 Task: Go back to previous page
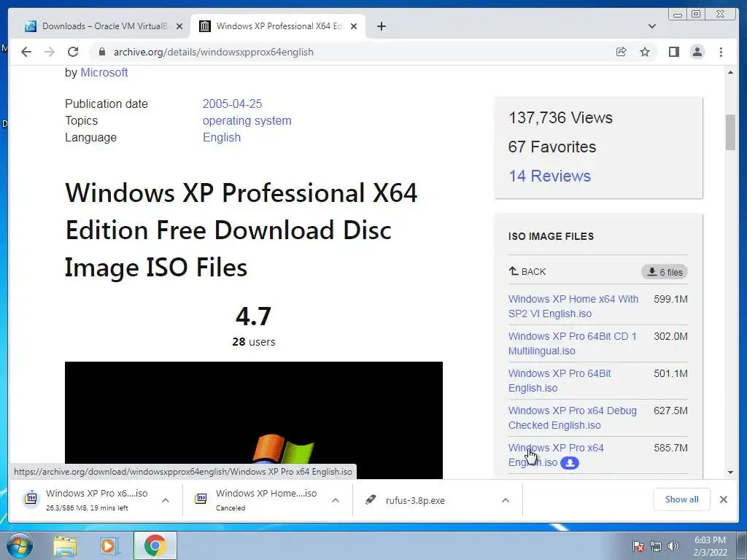(x=26, y=52)
